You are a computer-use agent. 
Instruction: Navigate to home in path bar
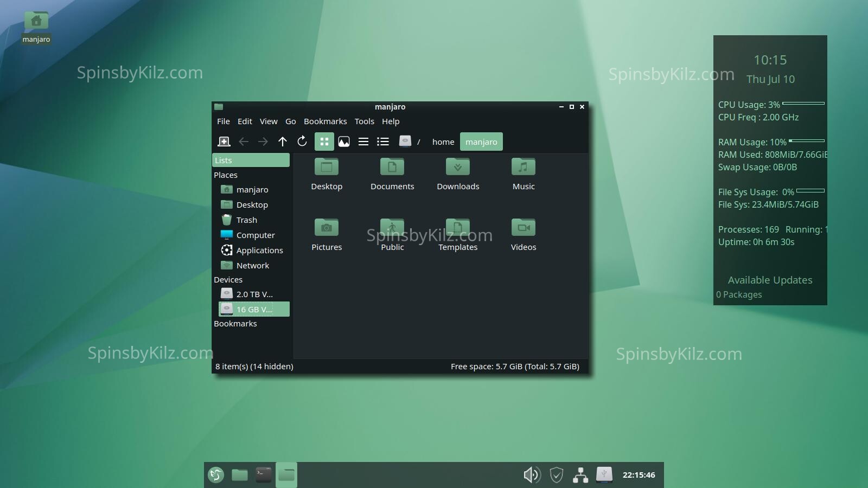443,142
